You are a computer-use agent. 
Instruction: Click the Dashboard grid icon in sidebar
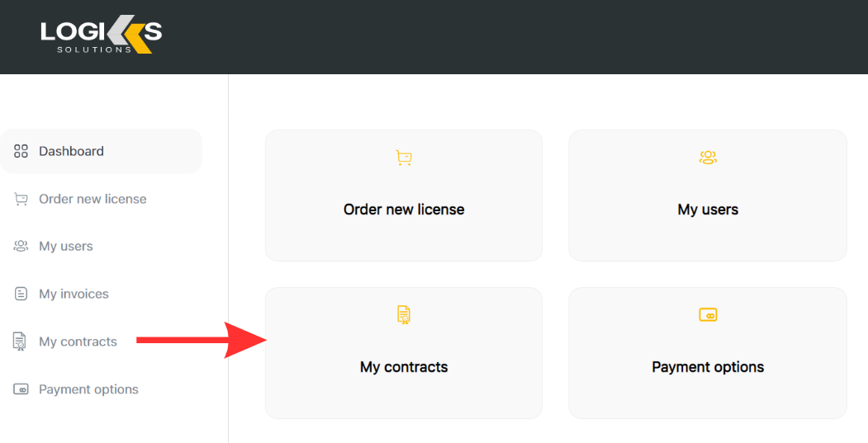pos(21,151)
